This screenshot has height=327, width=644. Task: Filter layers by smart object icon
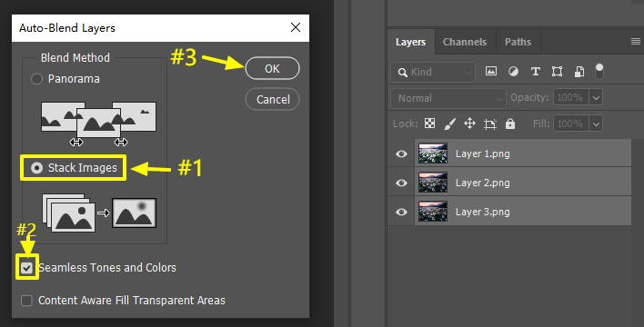579,72
